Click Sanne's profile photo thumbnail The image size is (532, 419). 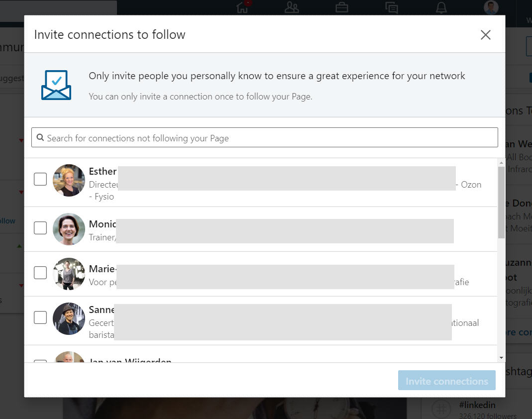[x=69, y=318]
